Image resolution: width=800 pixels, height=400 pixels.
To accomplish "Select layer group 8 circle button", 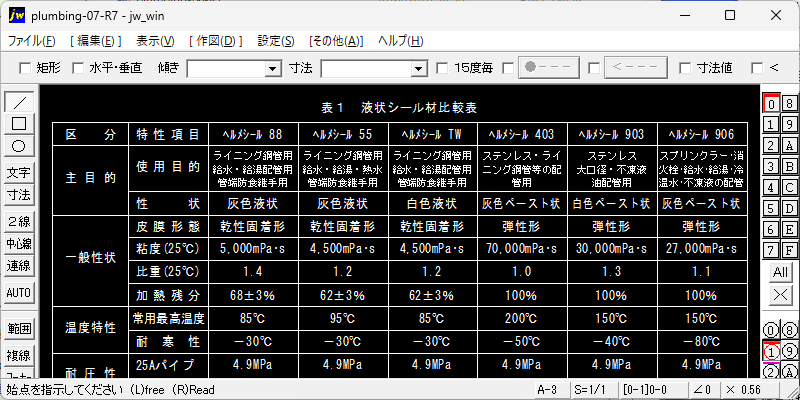I will tap(789, 330).
